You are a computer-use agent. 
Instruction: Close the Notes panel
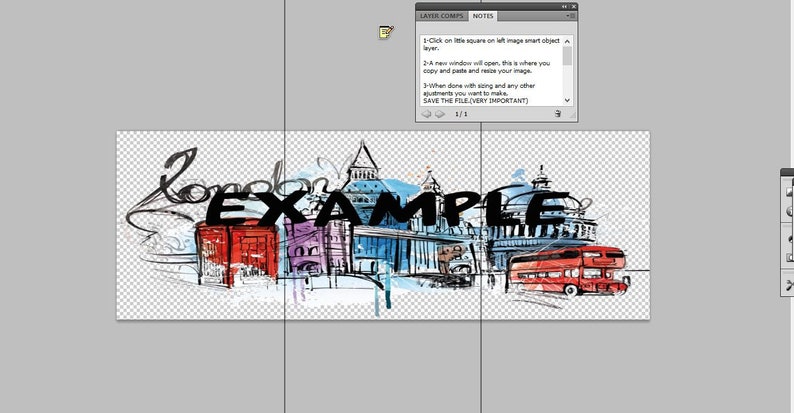573,7
